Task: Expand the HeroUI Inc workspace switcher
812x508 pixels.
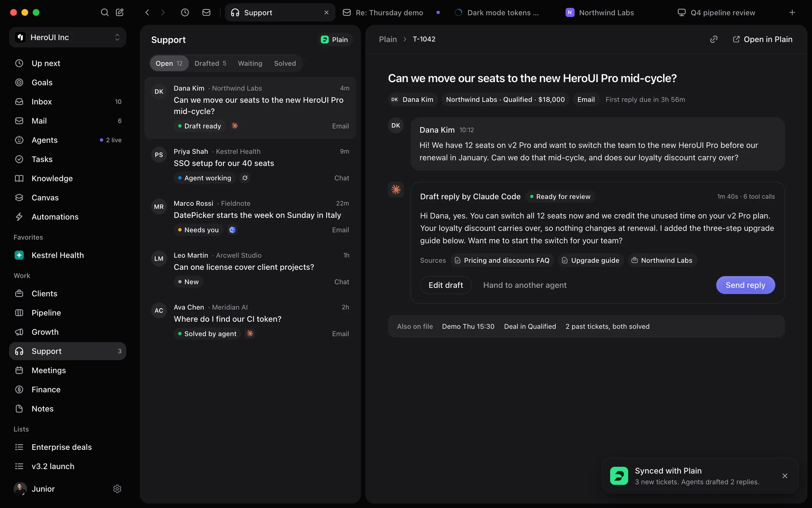Action: [68, 37]
